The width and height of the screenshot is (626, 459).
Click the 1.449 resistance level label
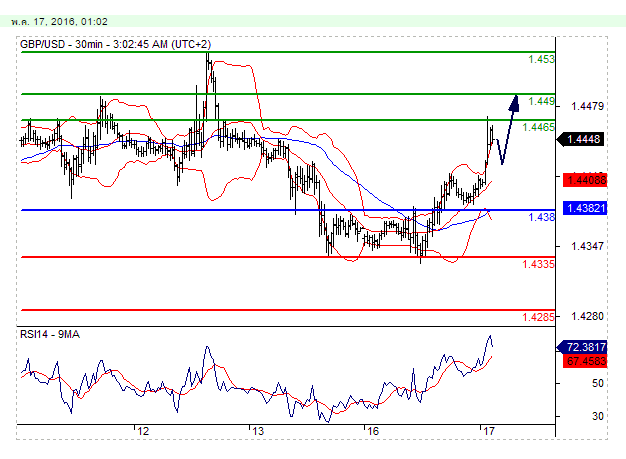540,101
